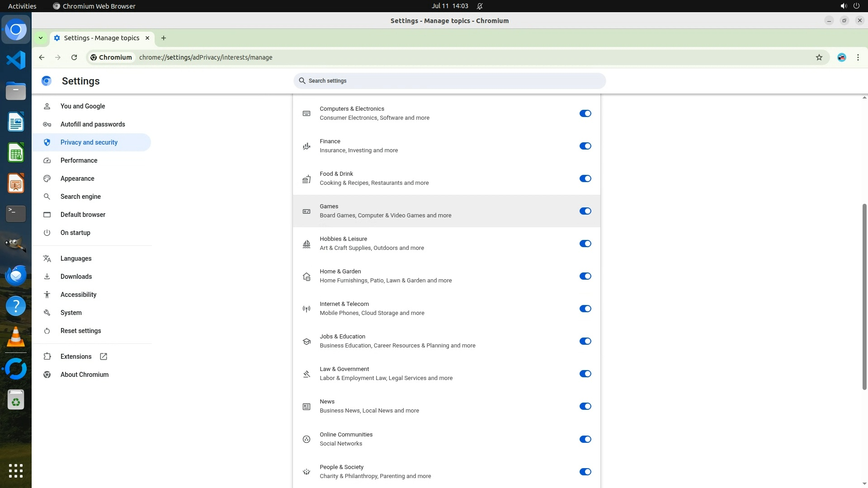Image resolution: width=868 pixels, height=488 pixels.
Task: Open the clock and calendar dropdown
Action: (449, 6)
